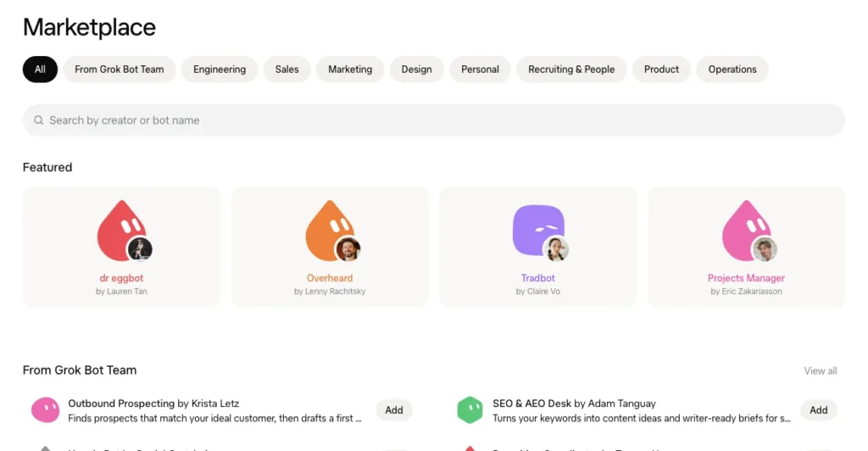Click the From Grok Bot Team section heading
The image size is (868, 451).
[80, 370]
